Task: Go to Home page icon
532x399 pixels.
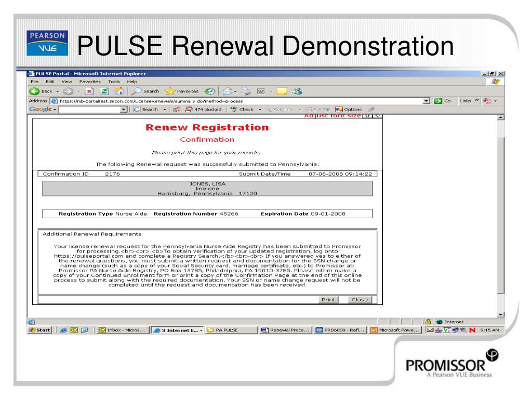Action: point(119,91)
